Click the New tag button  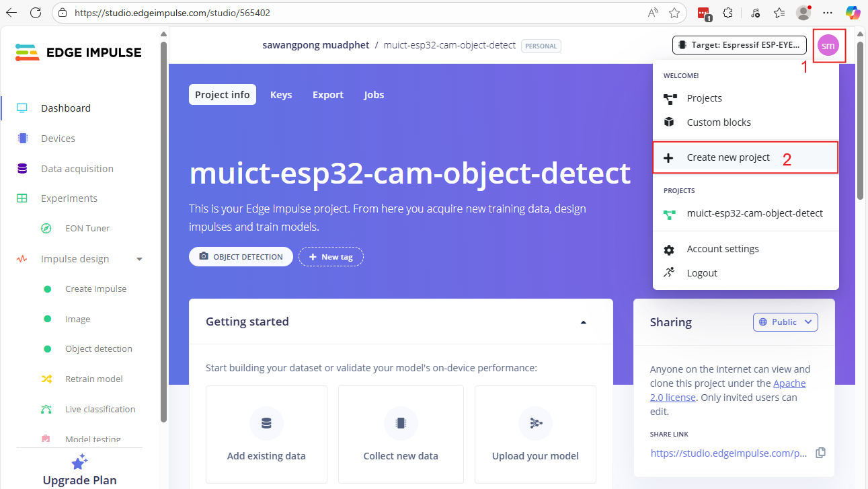(x=331, y=257)
